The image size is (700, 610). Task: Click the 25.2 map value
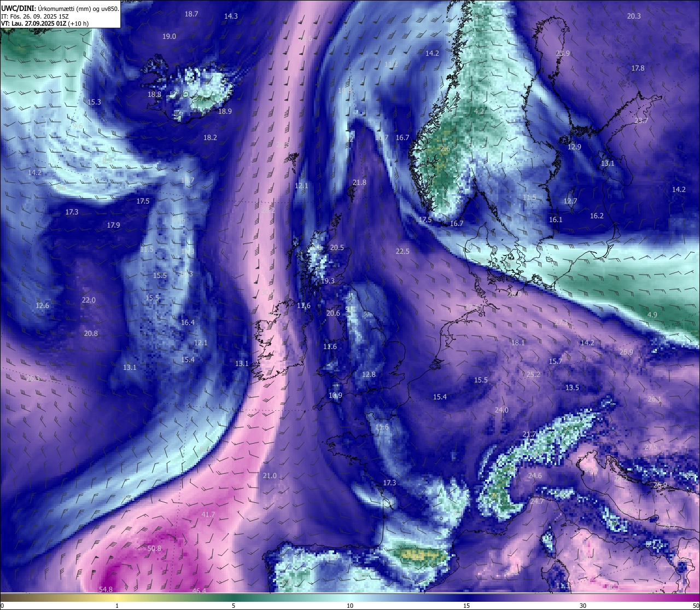[533, 375]
